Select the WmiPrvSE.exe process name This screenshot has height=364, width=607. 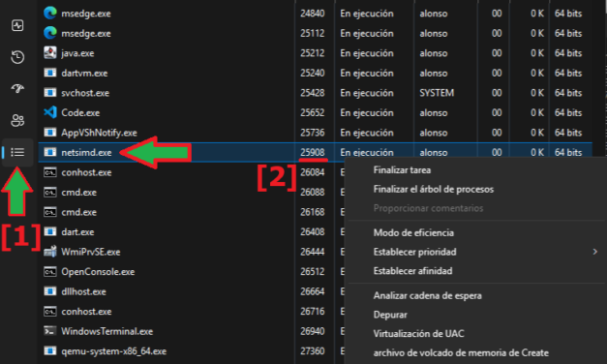(x=91, y=252)
